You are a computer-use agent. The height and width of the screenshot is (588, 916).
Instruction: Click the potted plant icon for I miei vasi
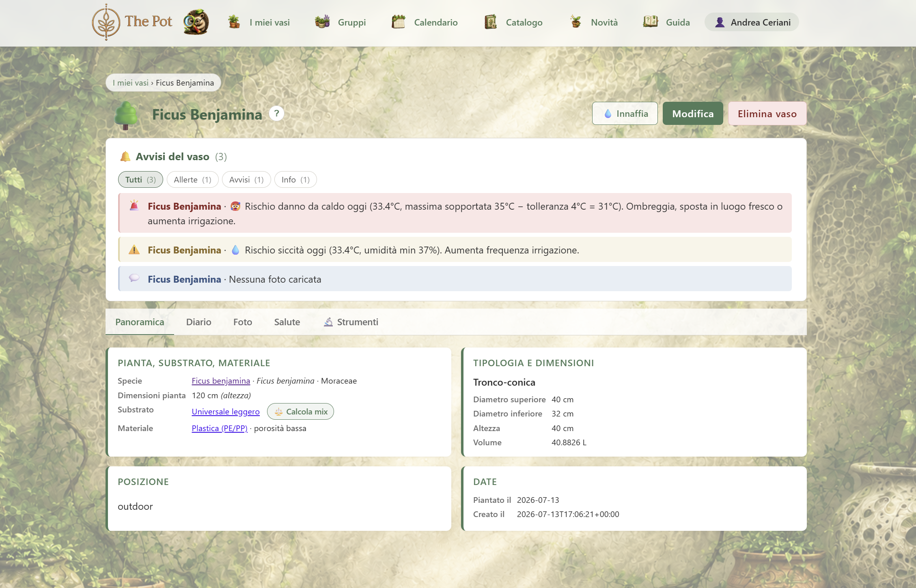click(234, 22)
